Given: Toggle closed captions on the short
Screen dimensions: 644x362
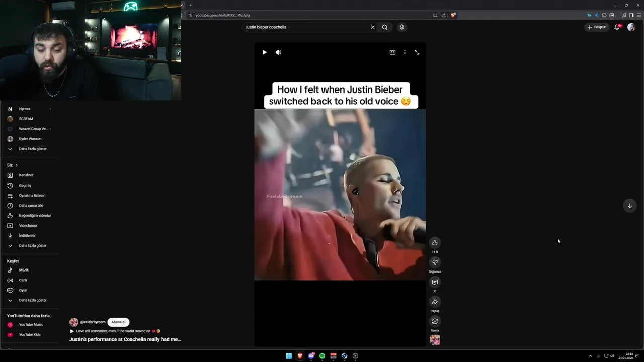Looking at the screenshot, I should tap(392, 52).
